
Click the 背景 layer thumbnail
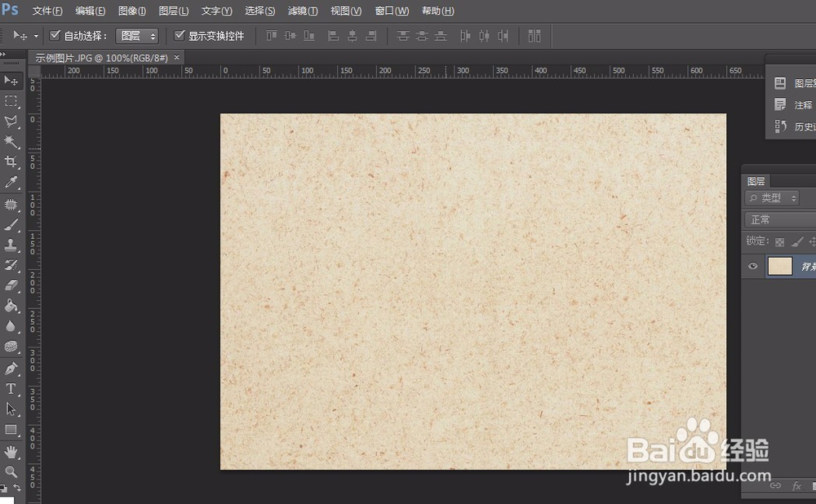pyautogui.click(x=780, y=266)
